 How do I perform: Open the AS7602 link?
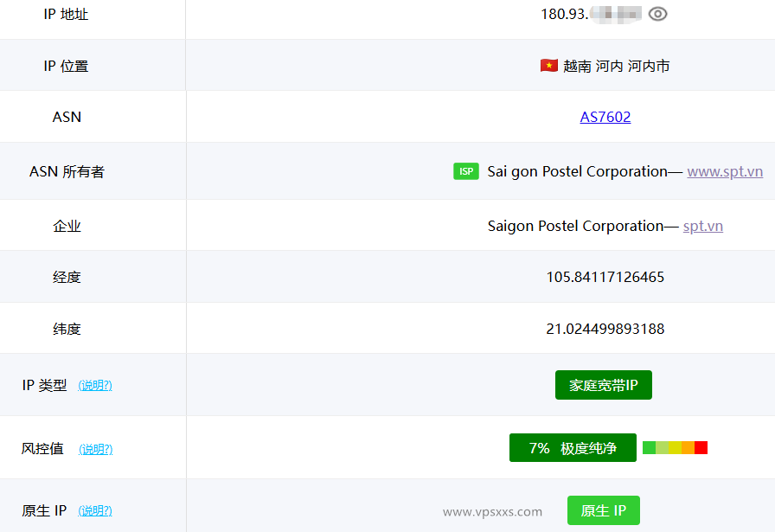(x=605, y=117)
